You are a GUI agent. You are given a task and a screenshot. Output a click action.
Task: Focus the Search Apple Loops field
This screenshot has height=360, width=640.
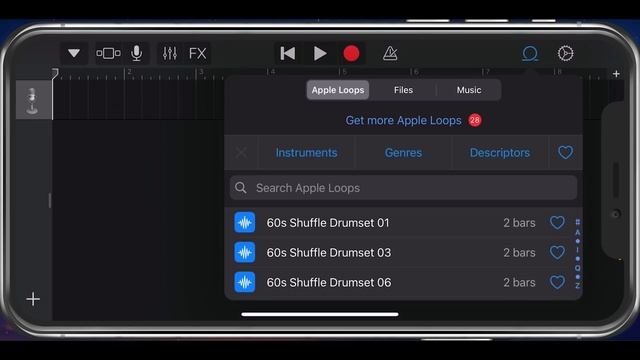pyautogui.click(x=403, y=188)
